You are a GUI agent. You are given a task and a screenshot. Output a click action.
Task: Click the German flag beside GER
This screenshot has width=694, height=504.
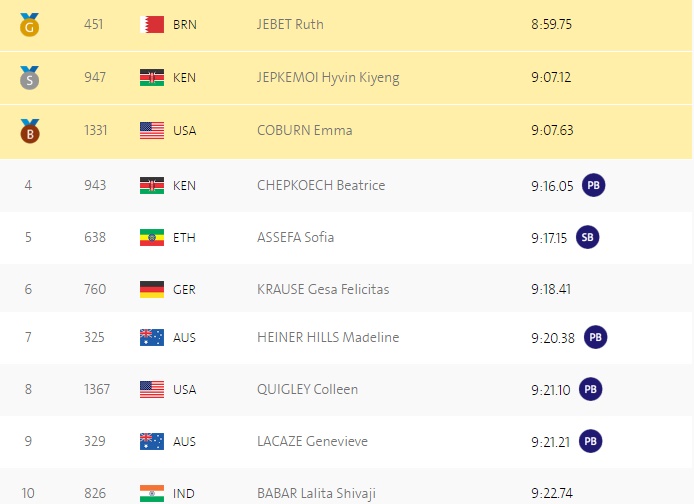click(152, 289)
